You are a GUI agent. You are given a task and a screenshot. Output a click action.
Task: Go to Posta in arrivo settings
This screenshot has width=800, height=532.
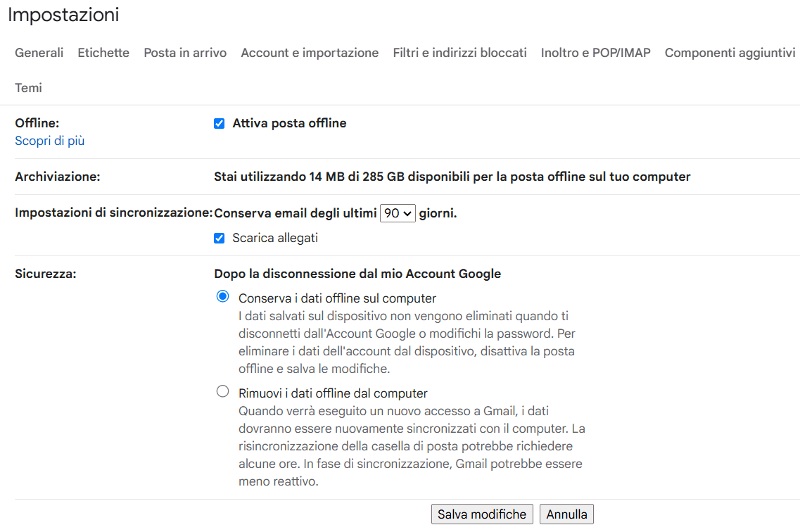(x=185, y=53)
